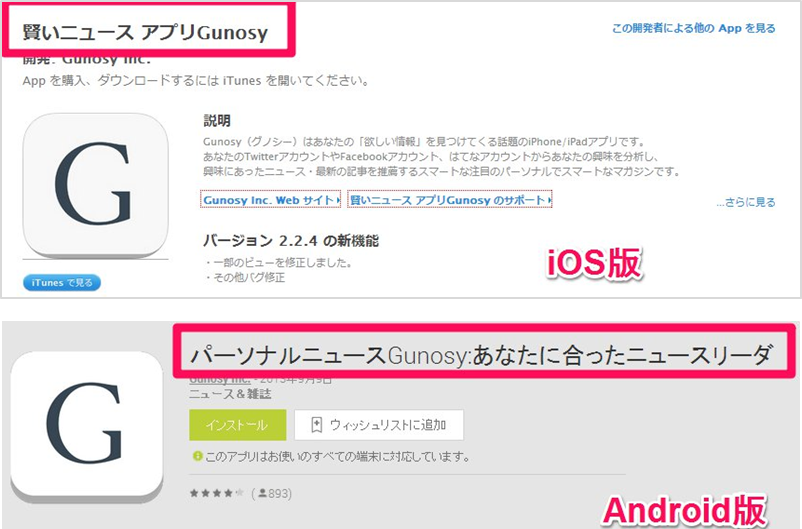Image resolution: width=802 pixels, height=529 pixels.
Task: Click the Gunosy G app icon in Android listing
Action: point(87,424)
